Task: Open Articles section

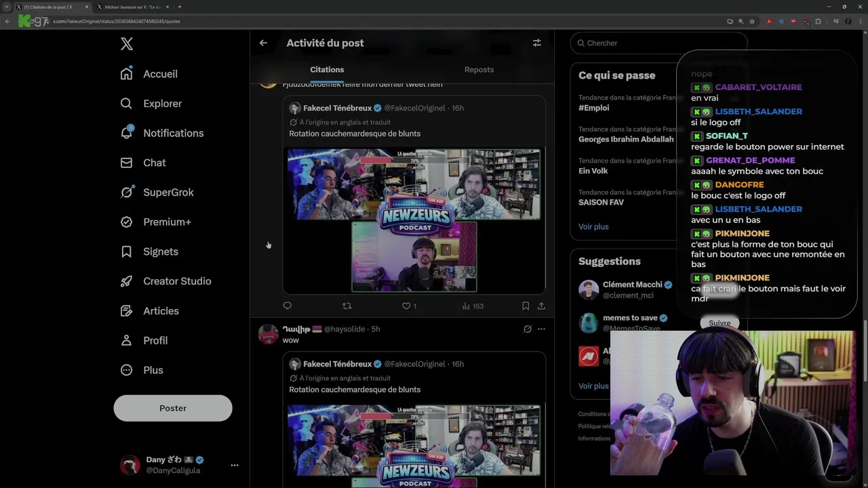Action: 150,310
